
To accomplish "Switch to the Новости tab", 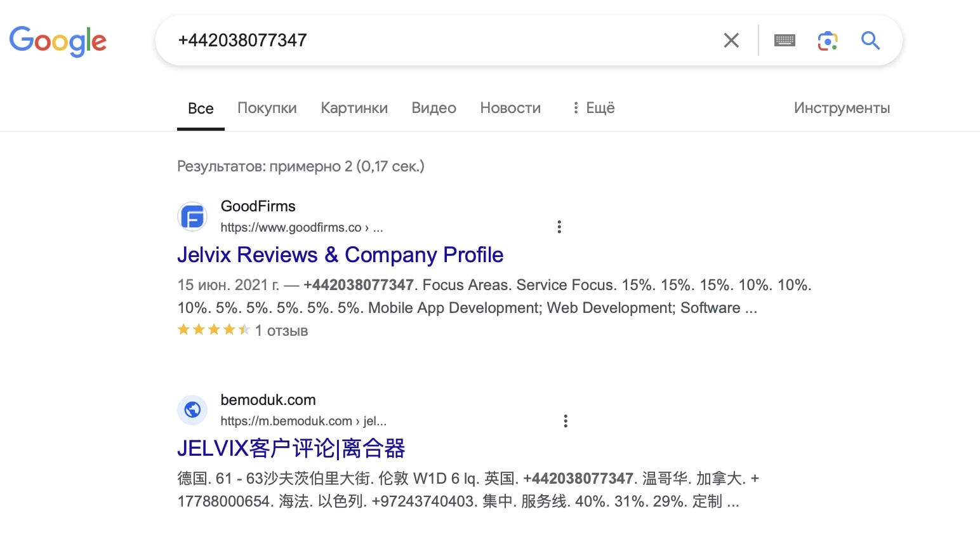I will (510, 108).
